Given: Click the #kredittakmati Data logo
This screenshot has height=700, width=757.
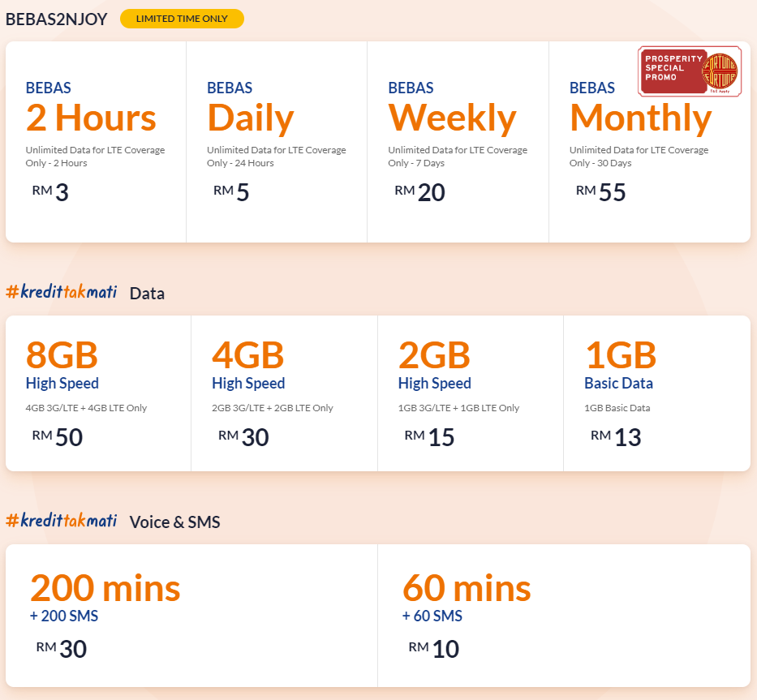Looking at the screenshot, I should 62,292.
